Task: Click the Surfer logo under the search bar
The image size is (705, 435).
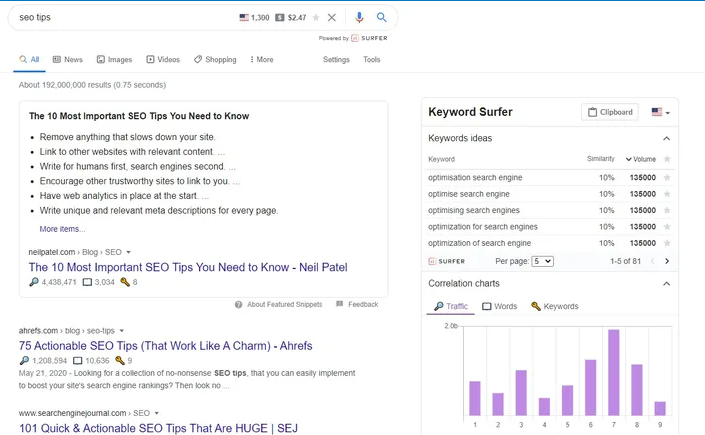Action: (x=369, y=38)
